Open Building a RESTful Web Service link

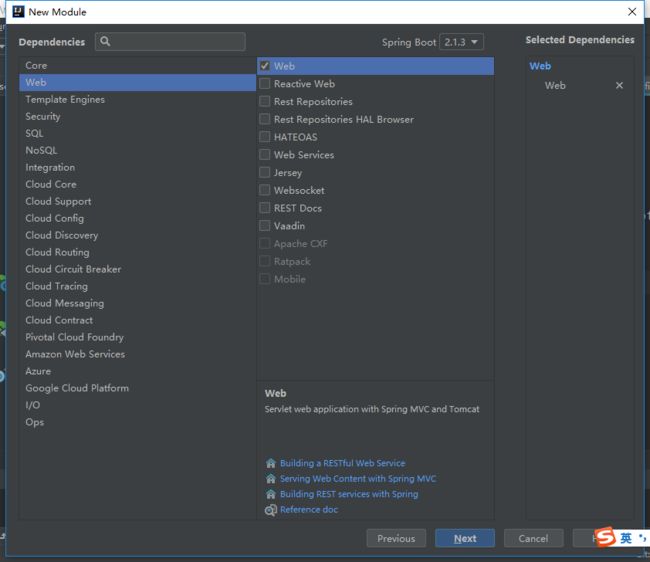342,463
